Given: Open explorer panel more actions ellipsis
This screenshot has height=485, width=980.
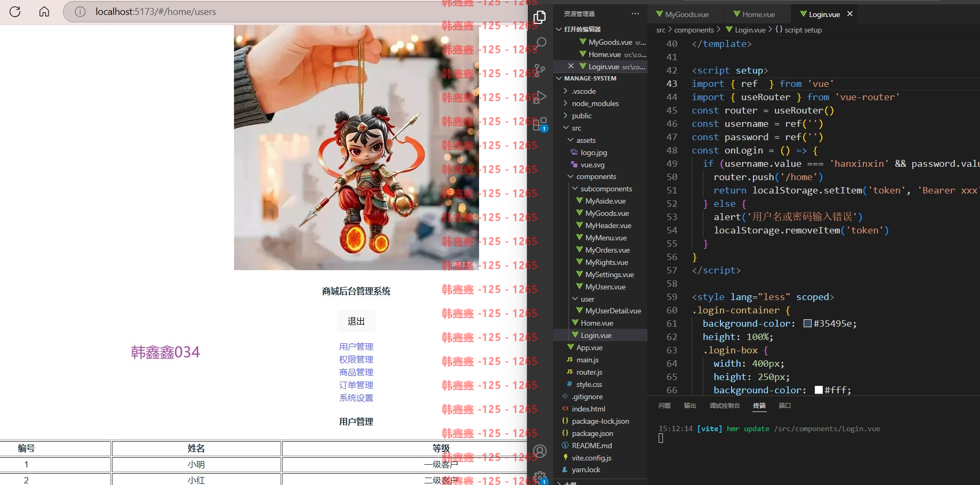Looking at the screenshot, I should [x=635, y=14].
